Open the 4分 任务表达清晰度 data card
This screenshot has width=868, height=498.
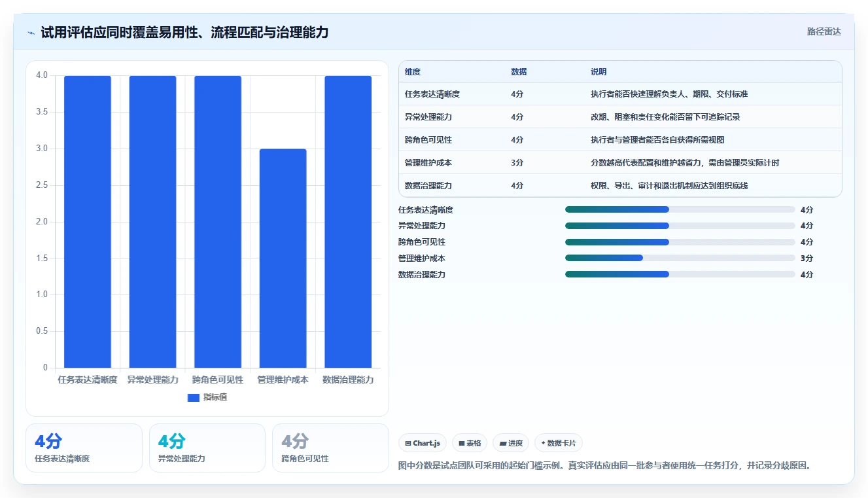coord(84,448)
